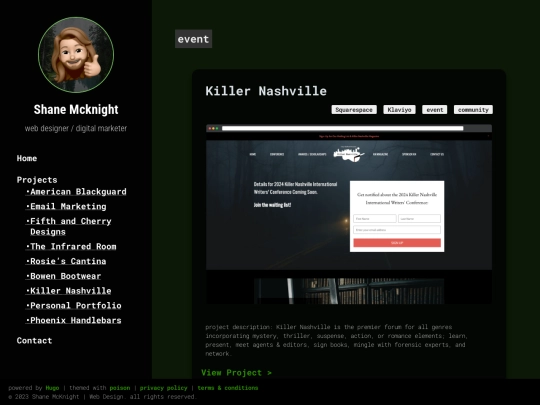Image resolution: width=540 pixels, height=405 pixels.
Task: Open Phoenix Handlebars project link
Action: (x=74, y=321)
